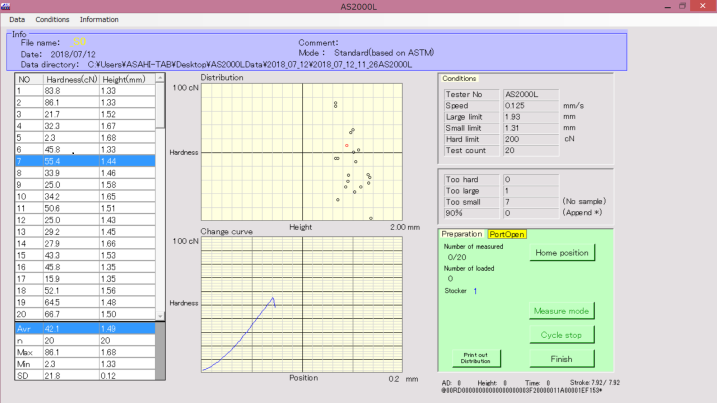Select row 8 with hardness 33.9
717x403 pixels.
(85, 173)
